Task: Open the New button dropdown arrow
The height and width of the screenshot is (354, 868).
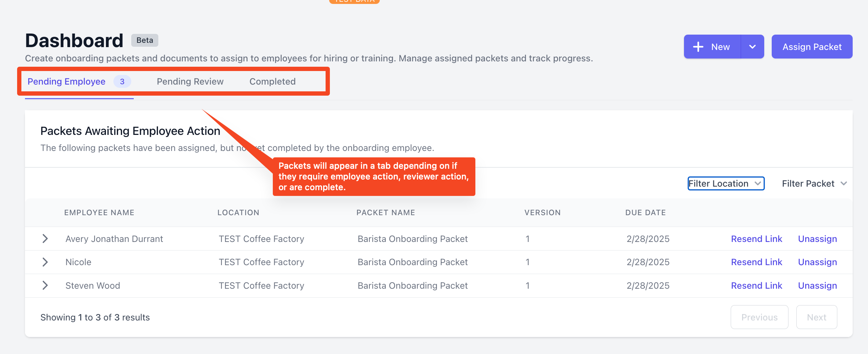Action: (752, 47)
